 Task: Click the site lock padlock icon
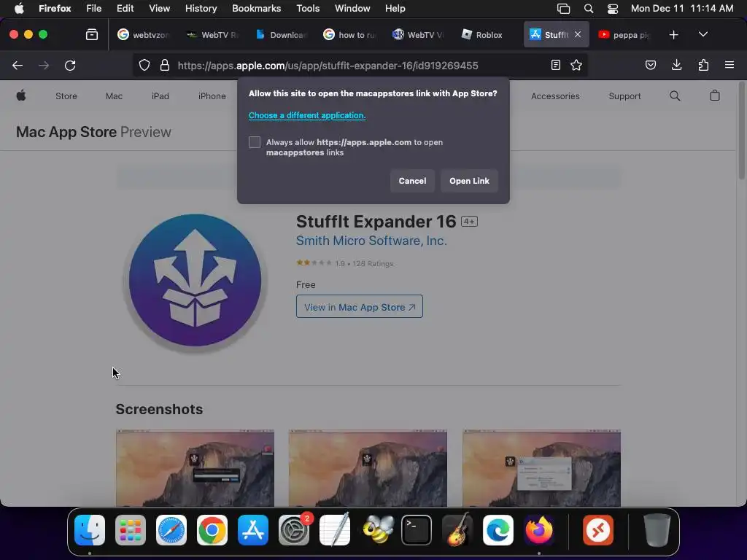coord(165,65)
